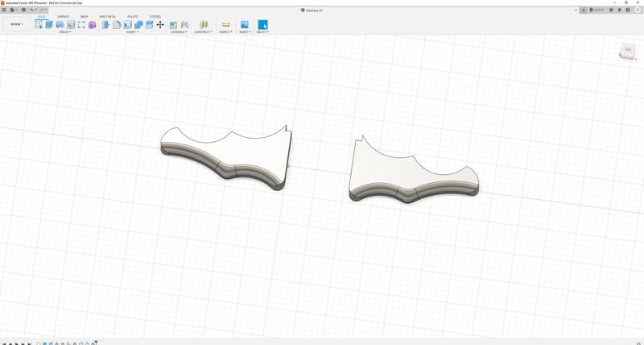This screenshot has width=644, height=345.
Task: Switch to the SURFACE tab
Action: tap(64, 16)
